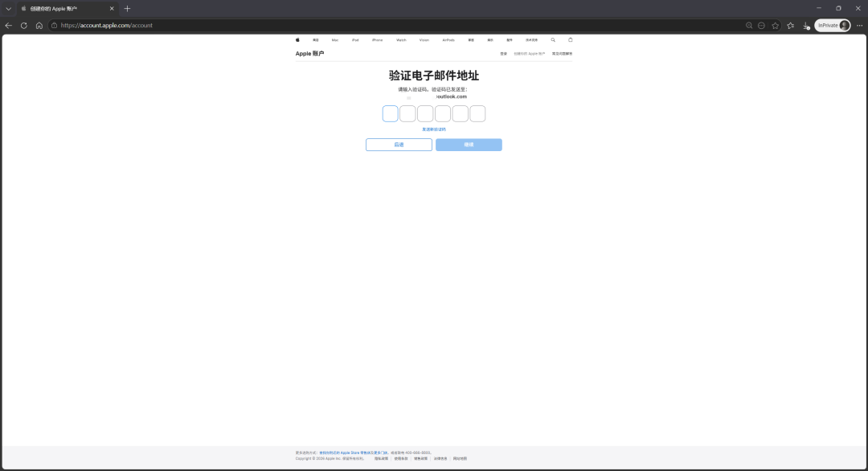Click the Apple logo in the navigation bar
868x471 pixels.
[297, 39]
